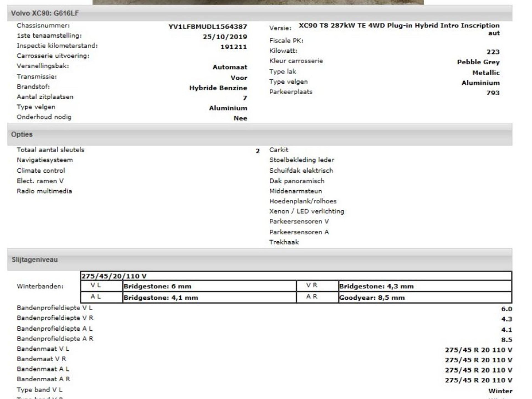Screen dimensions: 532x399
Task: Click the Winterbanden label
Action: pos(40,287)
